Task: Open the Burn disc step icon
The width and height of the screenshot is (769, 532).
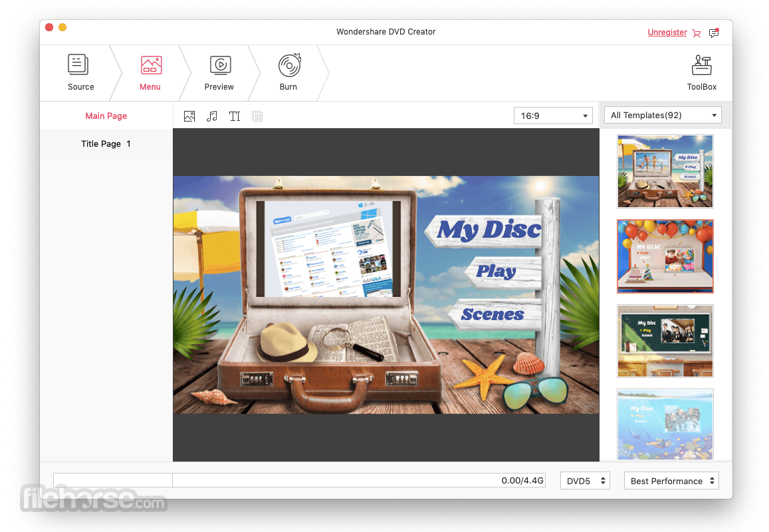Action: pos(289,65)
